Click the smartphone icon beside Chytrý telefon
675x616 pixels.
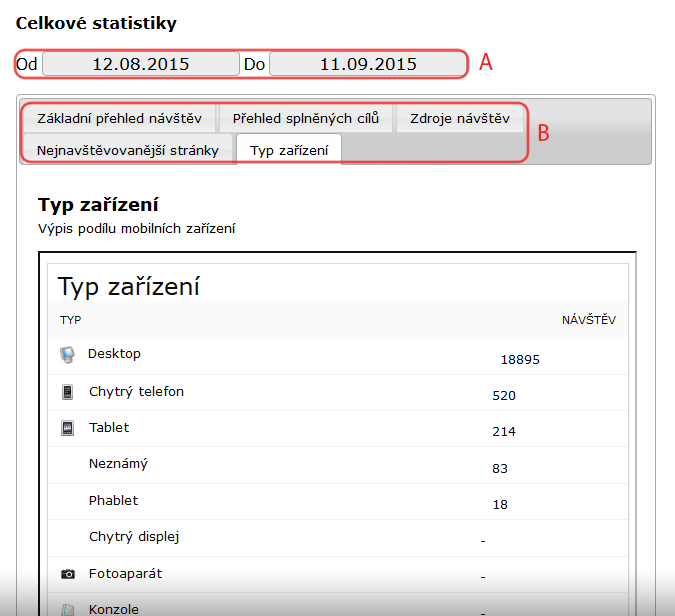(x=67, y=392)
